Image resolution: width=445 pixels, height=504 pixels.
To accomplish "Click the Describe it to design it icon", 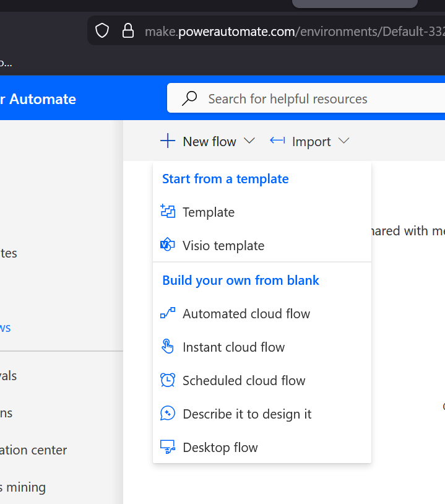I will point(168,414).
